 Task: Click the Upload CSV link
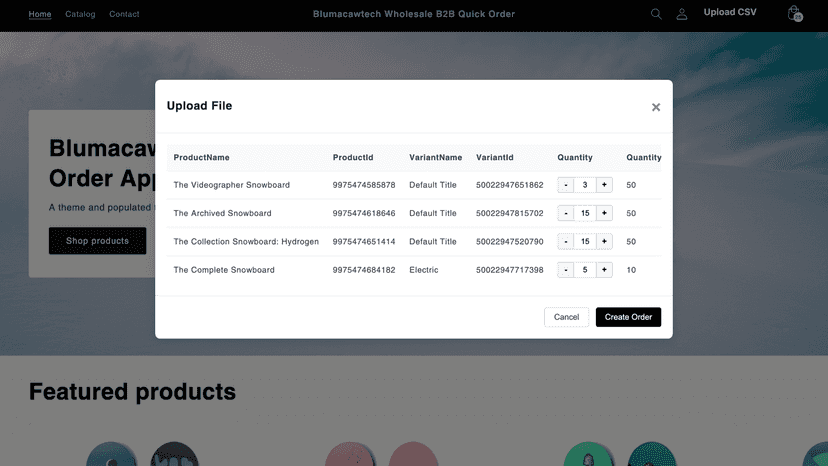(730, 12)
